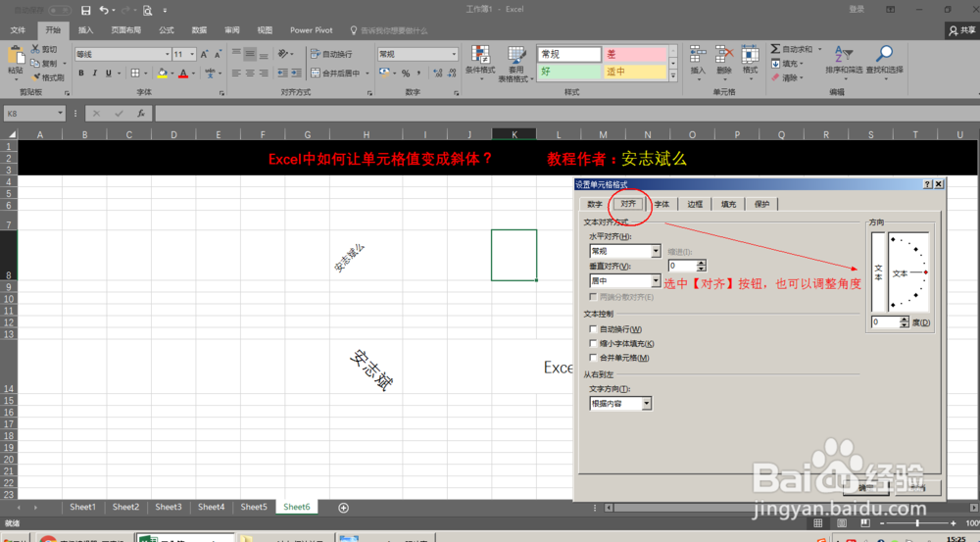980x542 pixels.
Task: Open Conditional Formatting (条件格式)
Action: click(x=480, y=63)
